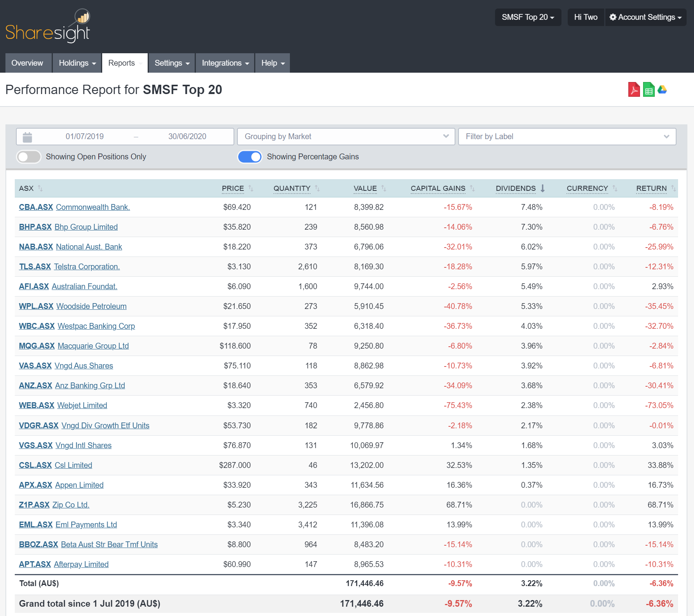Click the Account Settings gear icon

click(x=612, y=17)
